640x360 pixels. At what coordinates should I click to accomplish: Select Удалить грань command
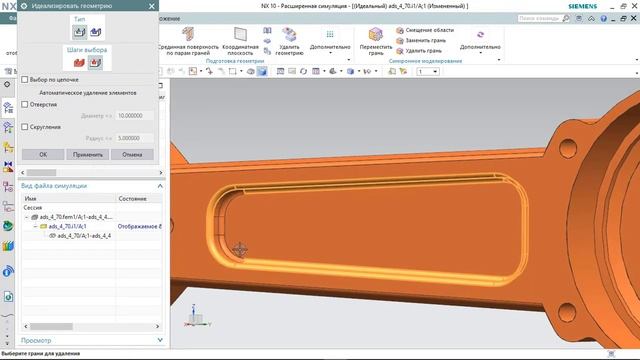tap(419, 51)
